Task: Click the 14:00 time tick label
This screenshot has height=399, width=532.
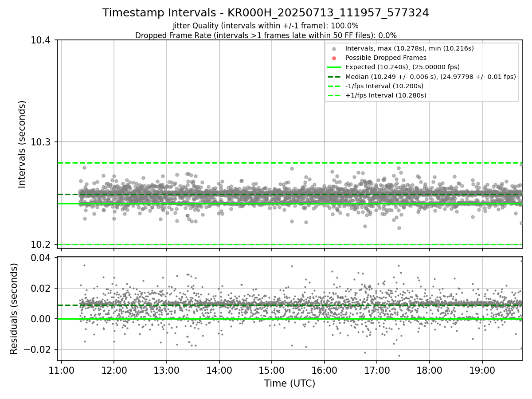Action: pos(219,370)
